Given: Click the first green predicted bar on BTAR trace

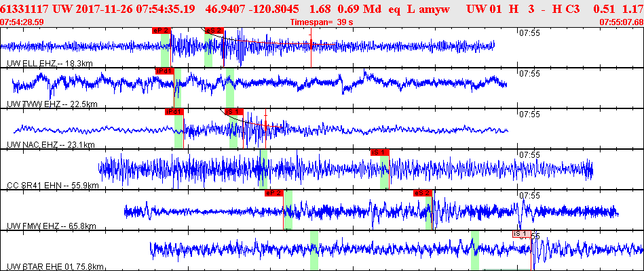Looking at the screenshot, I should [x=314, y=250].
